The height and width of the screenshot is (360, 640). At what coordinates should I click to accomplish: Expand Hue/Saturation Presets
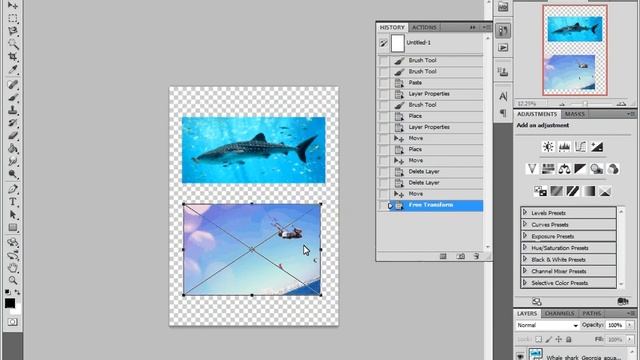tap(525, 247)
